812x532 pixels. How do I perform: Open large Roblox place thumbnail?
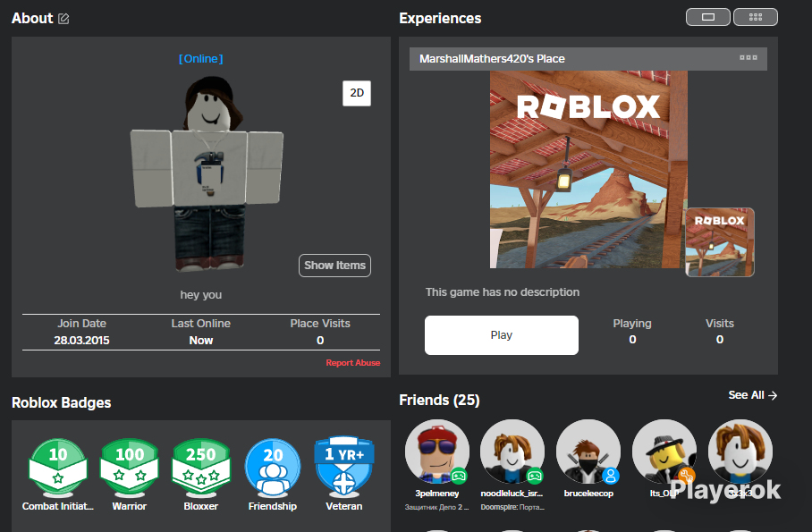(x=588, y=169)
